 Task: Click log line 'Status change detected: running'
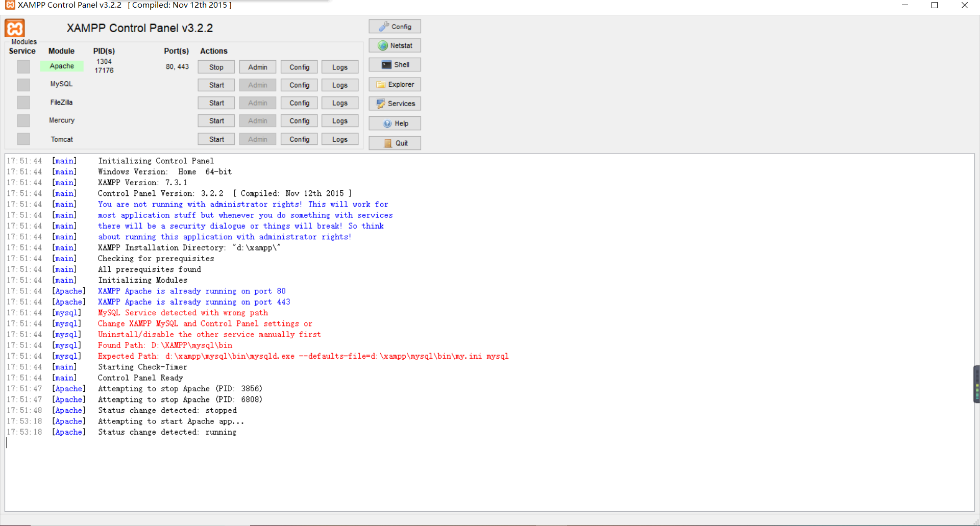pos(167,432)
